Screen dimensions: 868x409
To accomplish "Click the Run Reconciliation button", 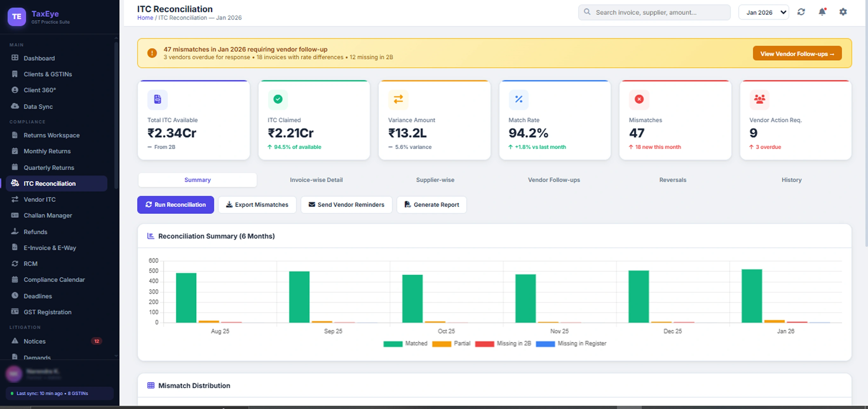I will 175,205.
